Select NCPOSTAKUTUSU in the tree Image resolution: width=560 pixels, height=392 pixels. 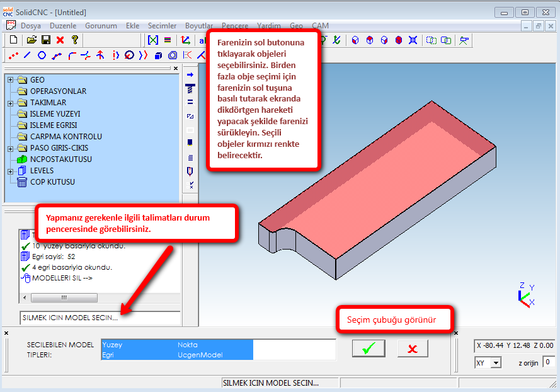pos(61,159)
